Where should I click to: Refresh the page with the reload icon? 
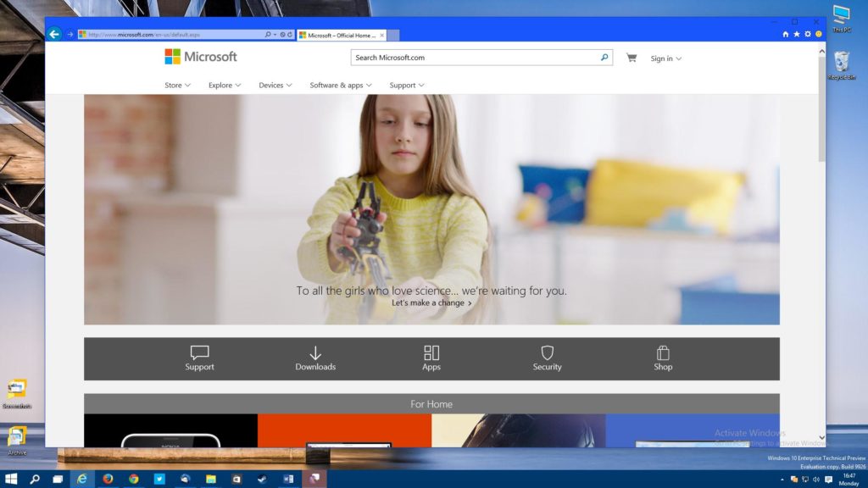pos(290,34)
